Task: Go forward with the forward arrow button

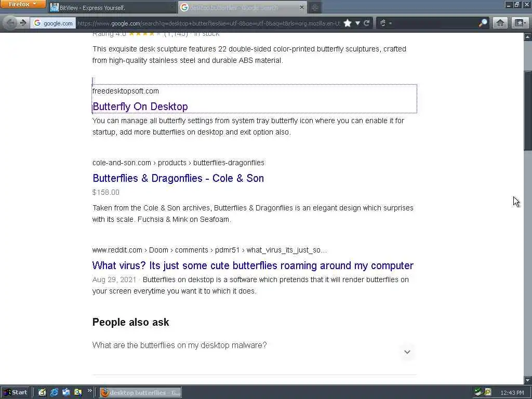Action: pyautogui.click(x=23, y=23)
